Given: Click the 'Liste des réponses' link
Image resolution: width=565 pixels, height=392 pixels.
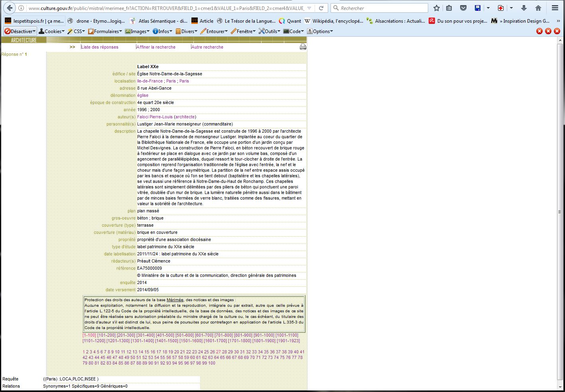Looking at the screenshot, I should coord(100,47).
